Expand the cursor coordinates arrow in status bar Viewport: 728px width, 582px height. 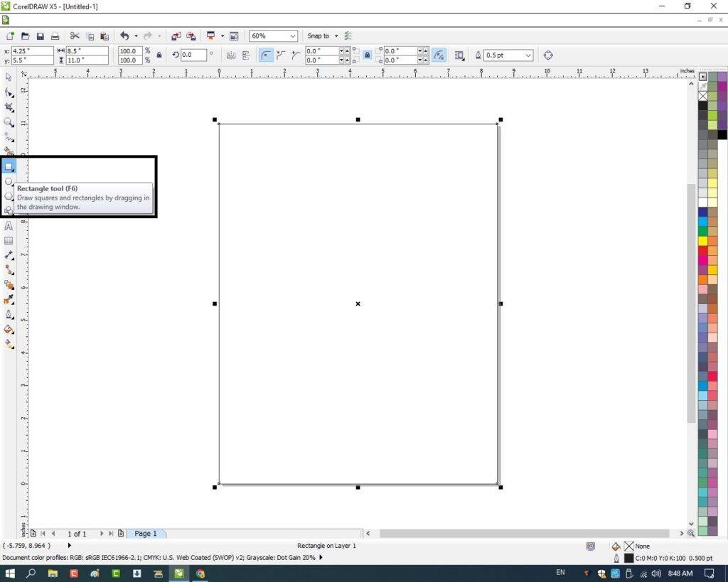(70, 545)
